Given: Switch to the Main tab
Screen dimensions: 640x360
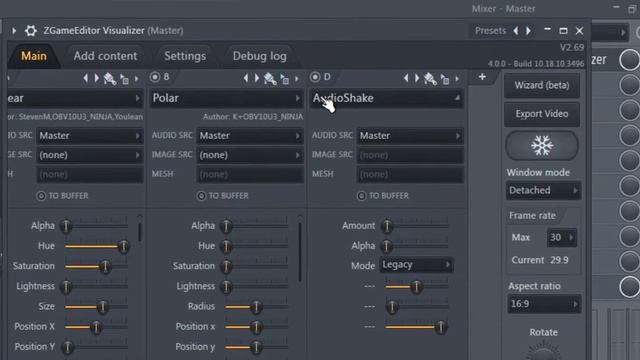Looking at the screenshot, I should click(34, 56).
